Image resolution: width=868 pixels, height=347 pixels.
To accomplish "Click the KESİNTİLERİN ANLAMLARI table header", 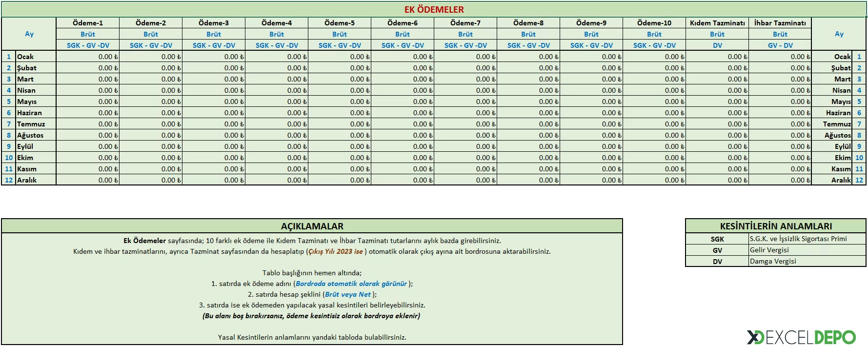I will [776, 226].
